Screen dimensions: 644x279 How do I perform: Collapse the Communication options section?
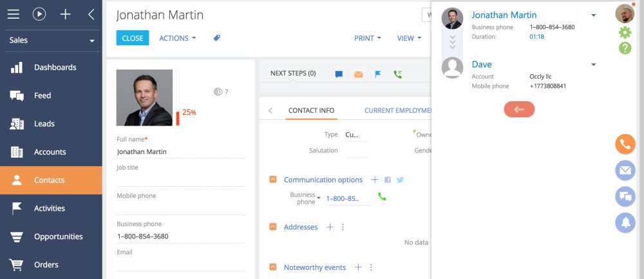tap(272, 180)
